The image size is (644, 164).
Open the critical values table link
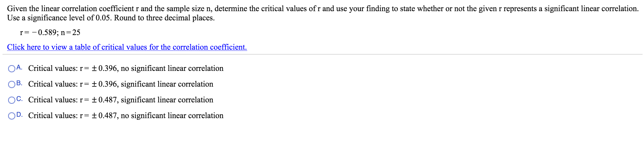127,47
